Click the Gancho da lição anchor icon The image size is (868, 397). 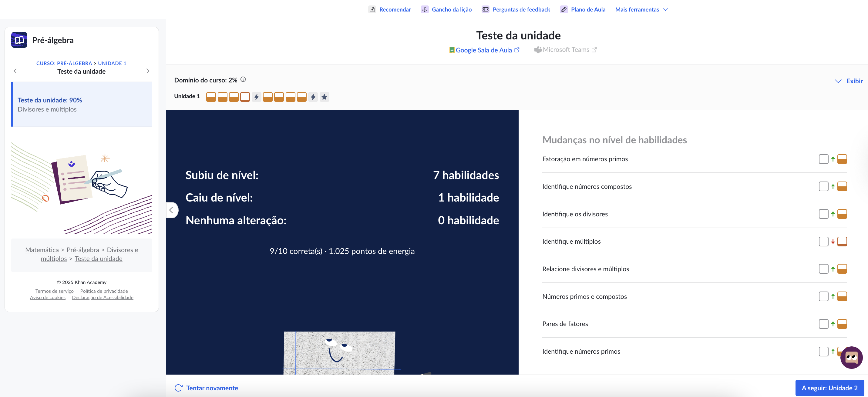[425, 9]
